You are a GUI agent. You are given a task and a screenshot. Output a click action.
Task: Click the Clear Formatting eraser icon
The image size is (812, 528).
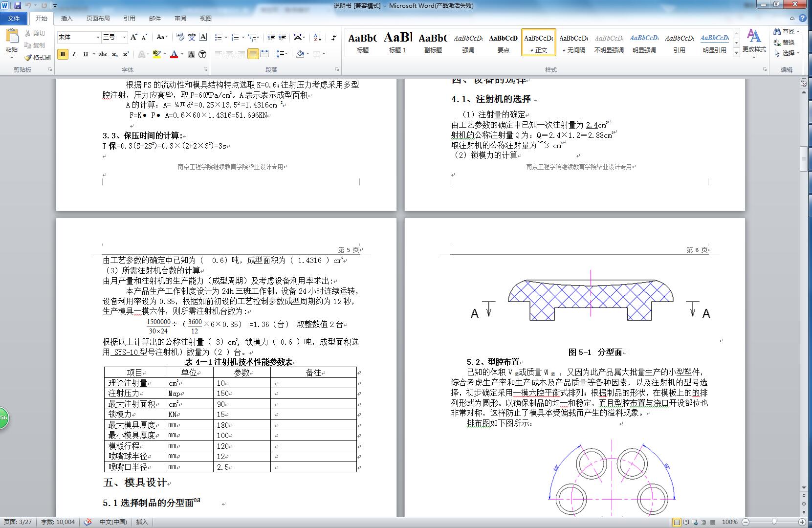point(180,37)
